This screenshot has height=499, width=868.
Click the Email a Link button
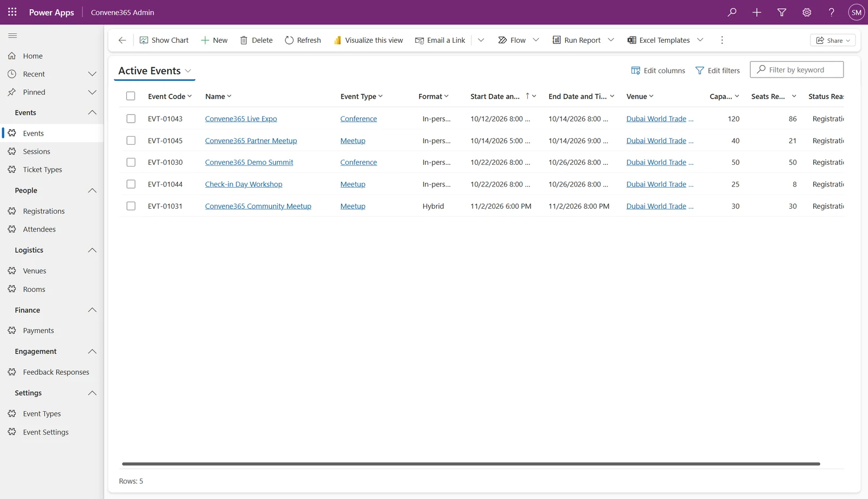click(x=441, y=40)
